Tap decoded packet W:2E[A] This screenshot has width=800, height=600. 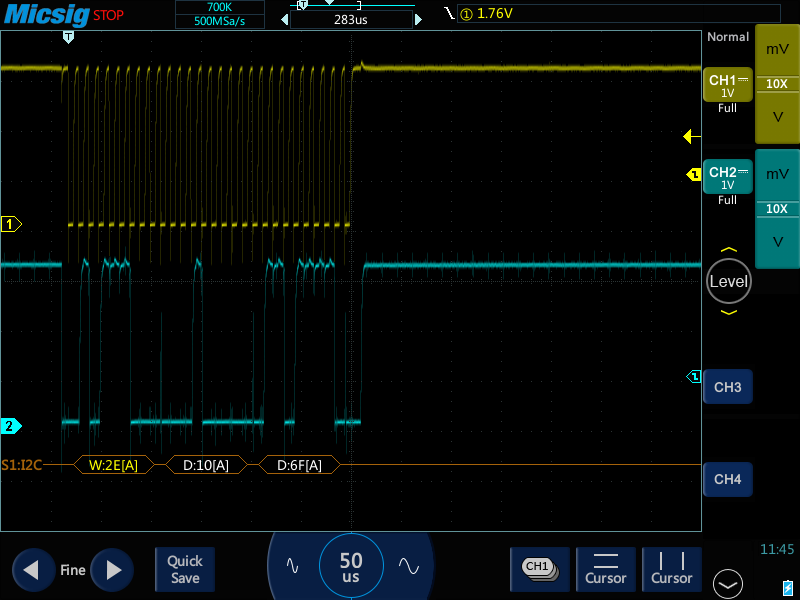click(113, 465)
